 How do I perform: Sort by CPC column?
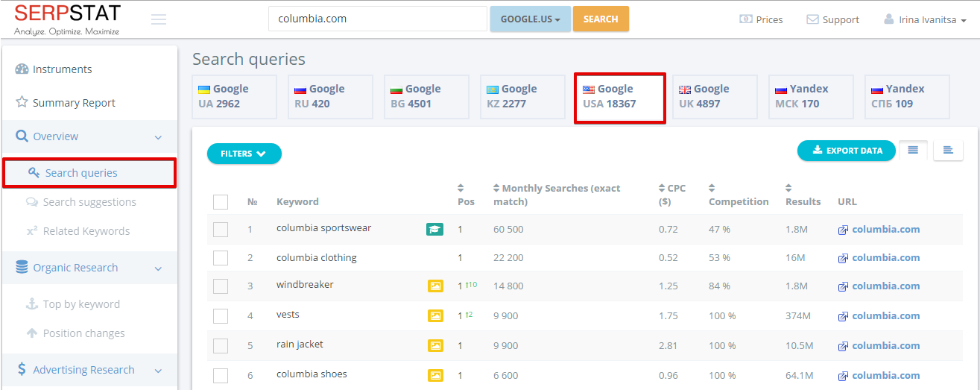[x=672, y=195]
